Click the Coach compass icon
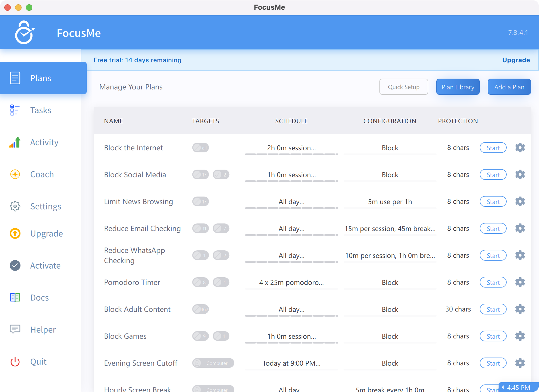 (15, 174)
